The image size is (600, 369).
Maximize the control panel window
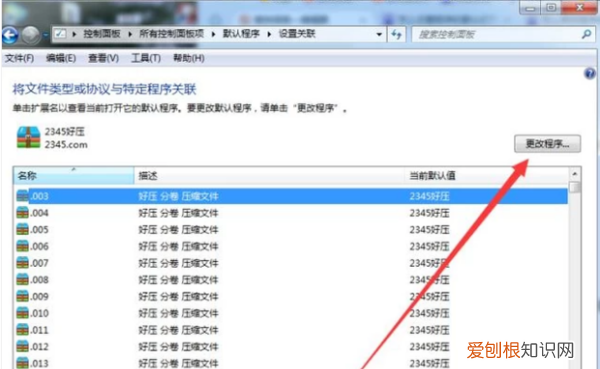[x=551, y=7]
